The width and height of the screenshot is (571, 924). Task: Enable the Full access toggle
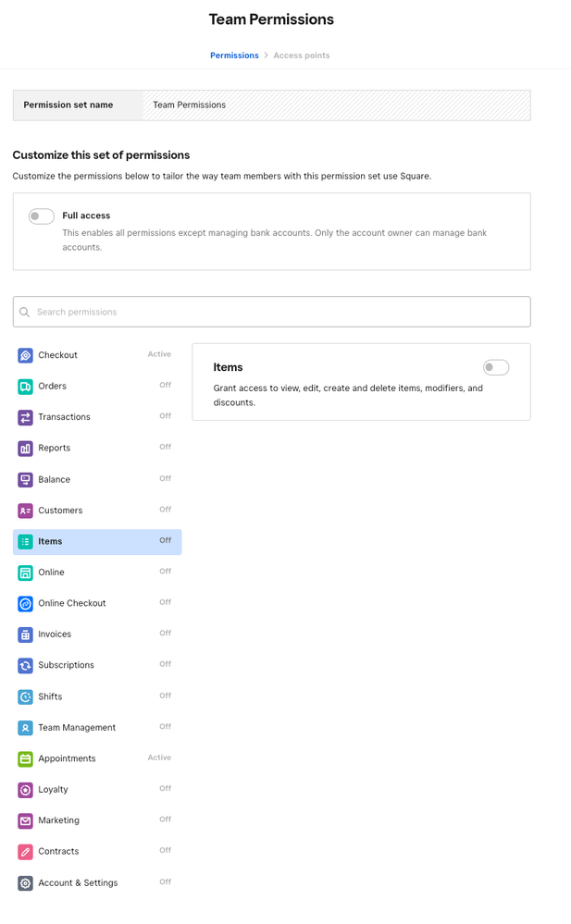pos(41,216)
